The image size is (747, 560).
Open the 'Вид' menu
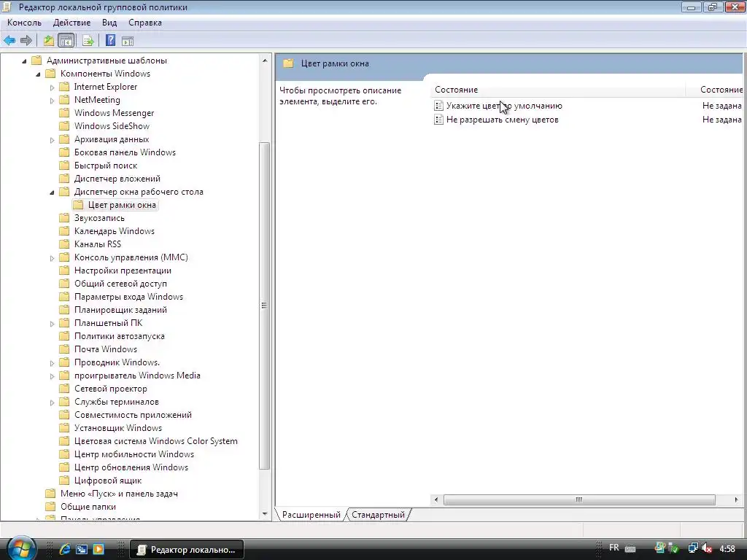click(x=109, y=23)
